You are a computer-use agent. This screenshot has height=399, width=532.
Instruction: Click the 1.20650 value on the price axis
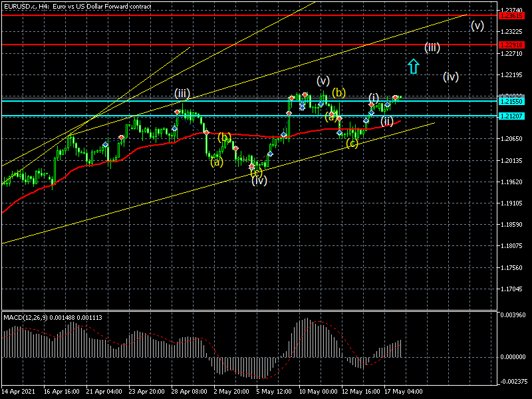(x=511, y=139)
